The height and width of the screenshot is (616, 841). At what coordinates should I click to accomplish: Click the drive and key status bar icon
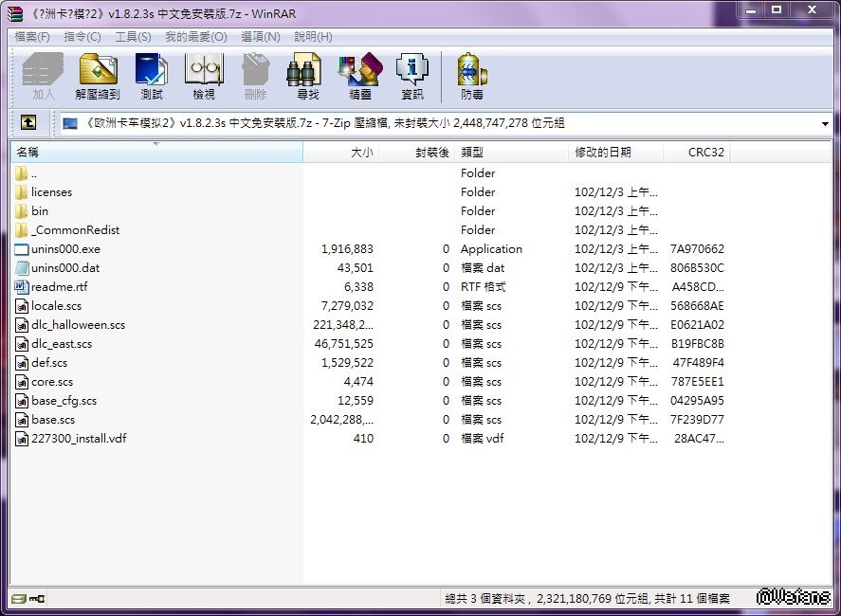point(27,599)
